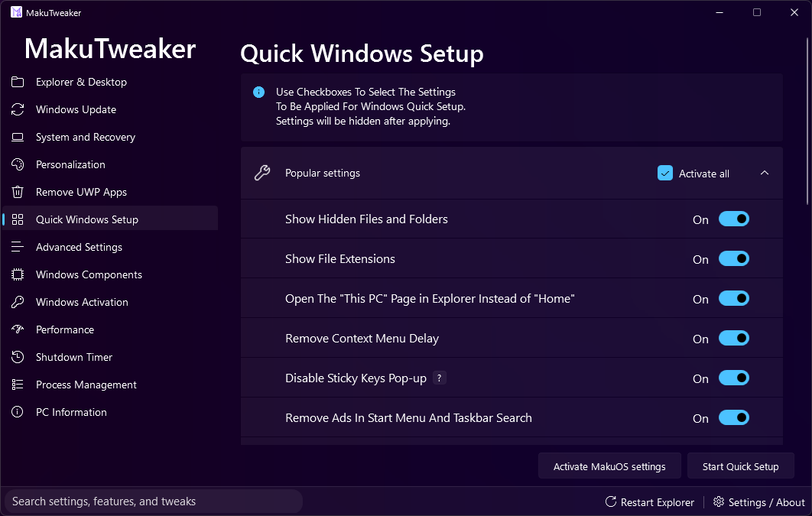
Task: Click the MakuTweaker logo in the title bar
Action: click(17, 12)
